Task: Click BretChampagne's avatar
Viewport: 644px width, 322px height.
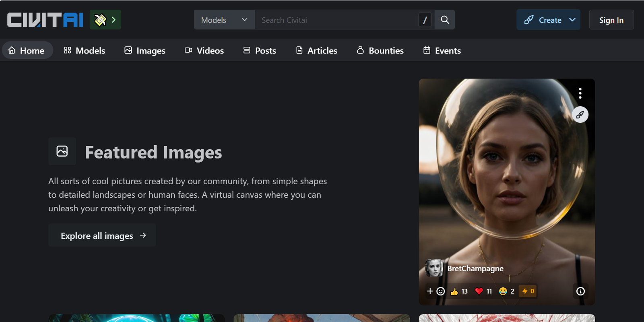Action: pos(434,268)
